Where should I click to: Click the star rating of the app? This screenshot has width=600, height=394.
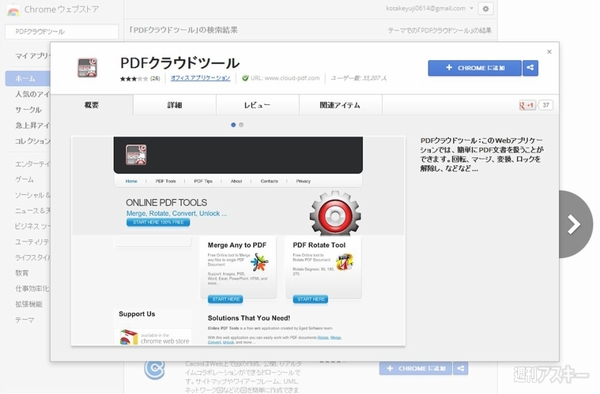[x=134, y=78]
